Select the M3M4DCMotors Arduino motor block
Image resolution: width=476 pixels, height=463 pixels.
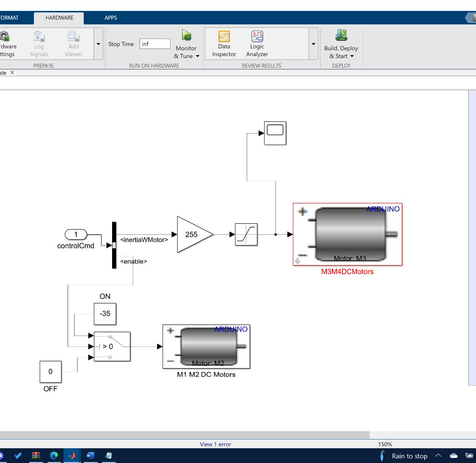348,234
